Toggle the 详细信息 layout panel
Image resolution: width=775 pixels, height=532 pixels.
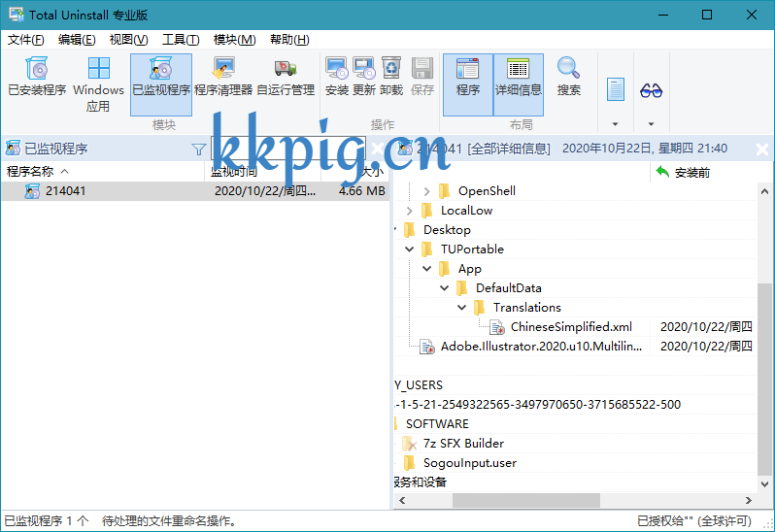pyautogui.click(x=519, y=83)
